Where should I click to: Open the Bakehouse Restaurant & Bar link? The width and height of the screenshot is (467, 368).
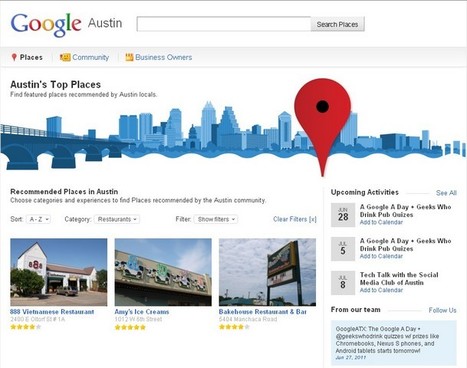coord(263,312)
